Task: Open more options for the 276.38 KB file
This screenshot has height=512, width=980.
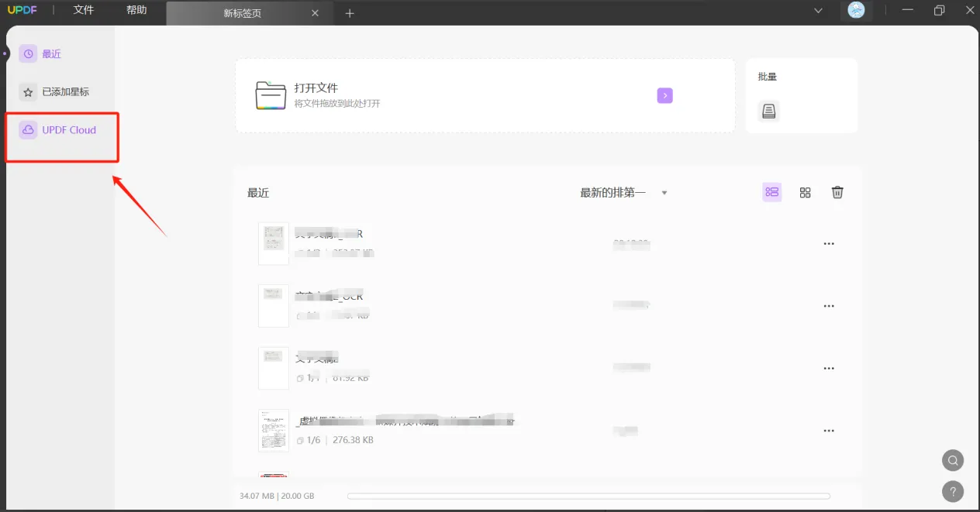Action: click(x=829, y=431)
